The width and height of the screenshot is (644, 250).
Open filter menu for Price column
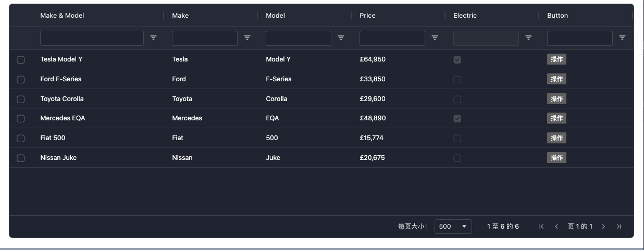pos(435,38)
